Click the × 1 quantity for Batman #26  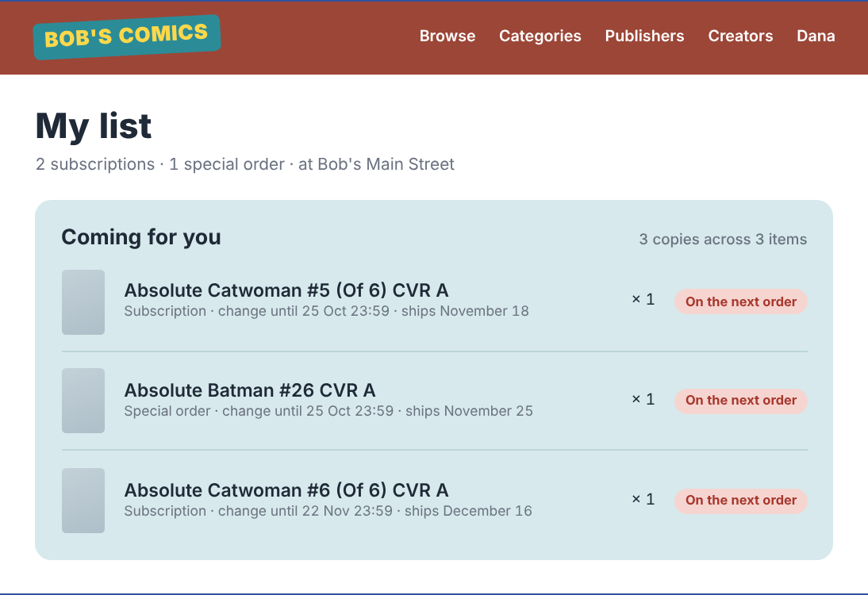click(x=643, y=399)
